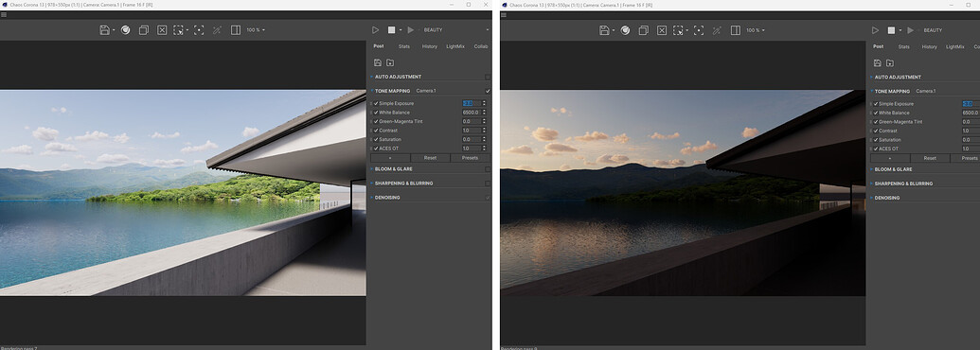Click the save image icon in right window
980x350 pixels.
604,30
